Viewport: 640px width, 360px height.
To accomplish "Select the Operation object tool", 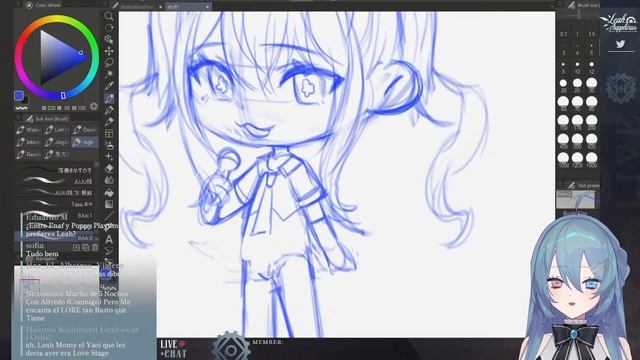I will [x=109, y=40].
